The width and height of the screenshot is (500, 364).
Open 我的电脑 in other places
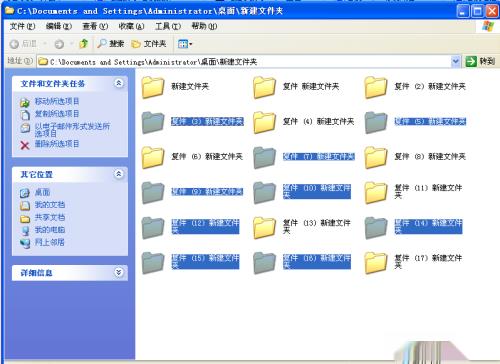coord(50,230)
